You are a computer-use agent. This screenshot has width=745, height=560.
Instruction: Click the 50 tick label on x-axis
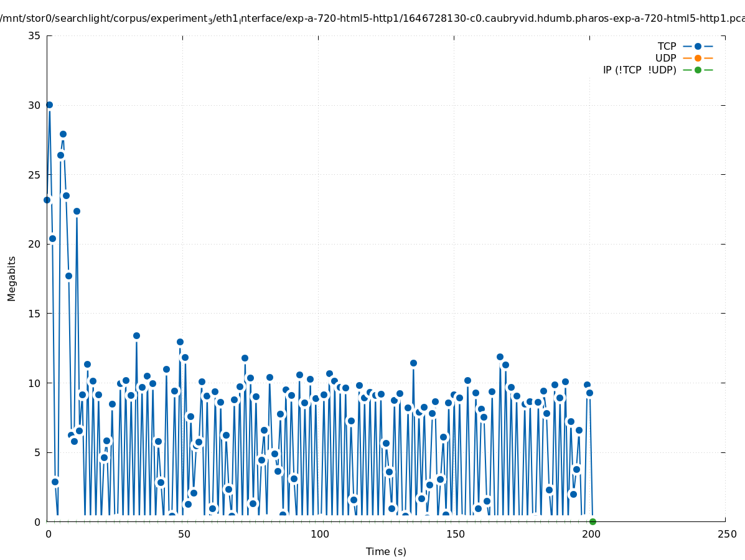(x=184, y=534)
